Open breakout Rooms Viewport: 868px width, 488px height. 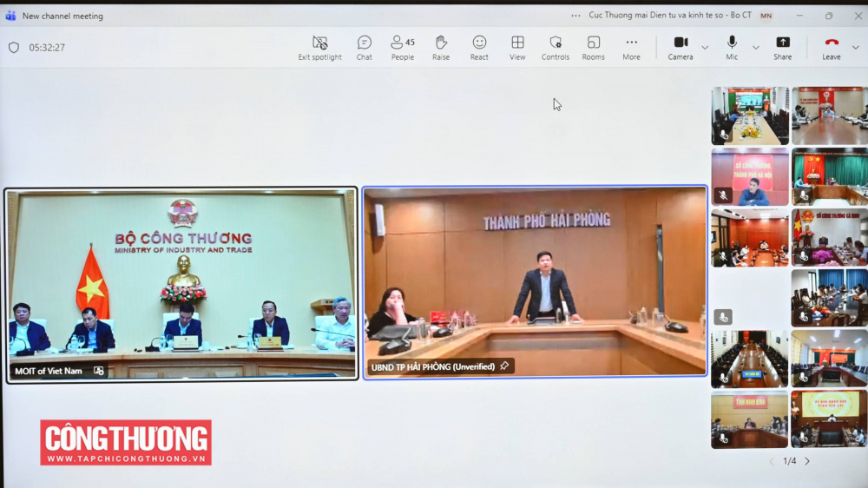click(x=594, y=48)
